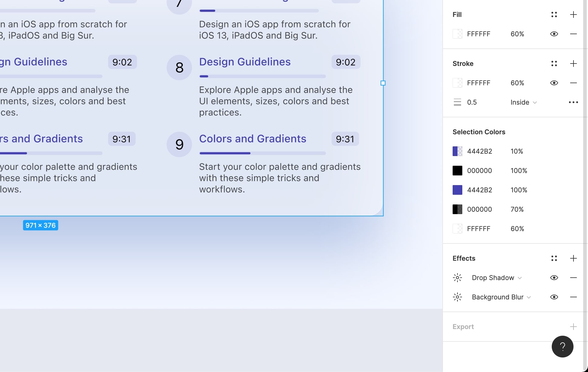Select the Background Blur effect label
Viewport: 588px width, 372px height.
tap(497, 297)
